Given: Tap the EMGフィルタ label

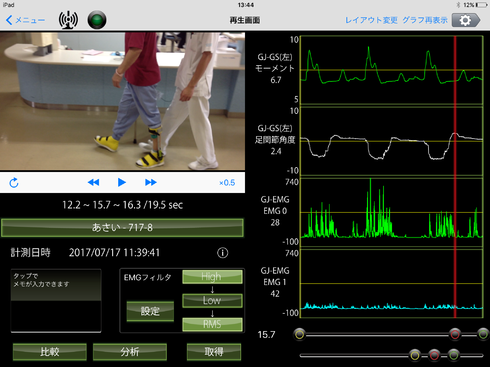Looking at the screenshot, I should [147, 277].
